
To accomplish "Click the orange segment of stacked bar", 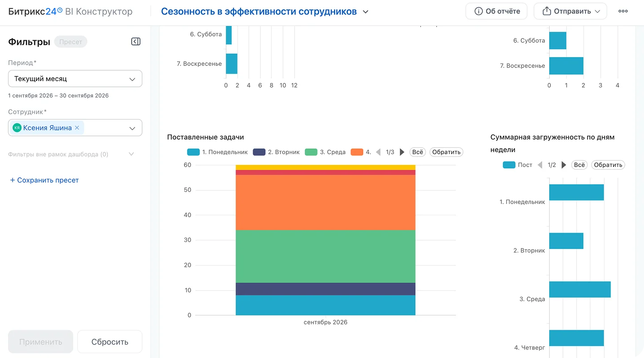I will point(326,202).
